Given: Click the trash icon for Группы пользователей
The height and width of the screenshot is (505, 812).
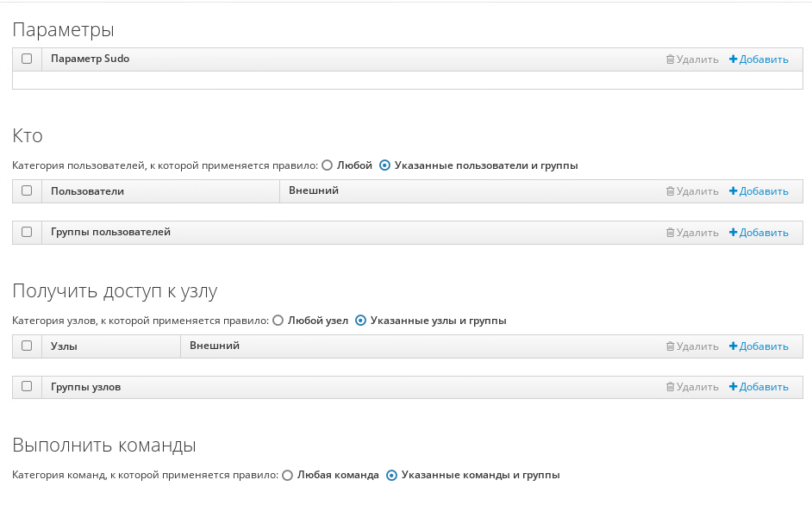Looking at the screenshot, I should click(671, 232).
